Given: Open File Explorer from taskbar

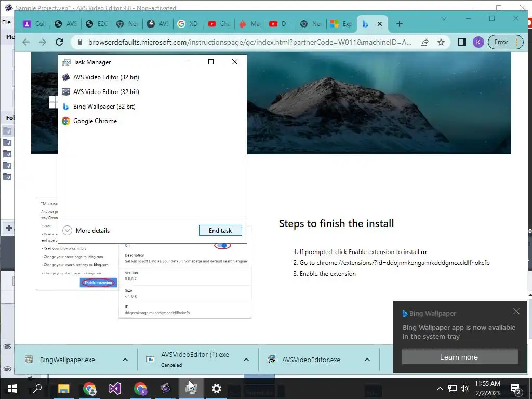Looking at the screenshot, I should click(63, 389).
